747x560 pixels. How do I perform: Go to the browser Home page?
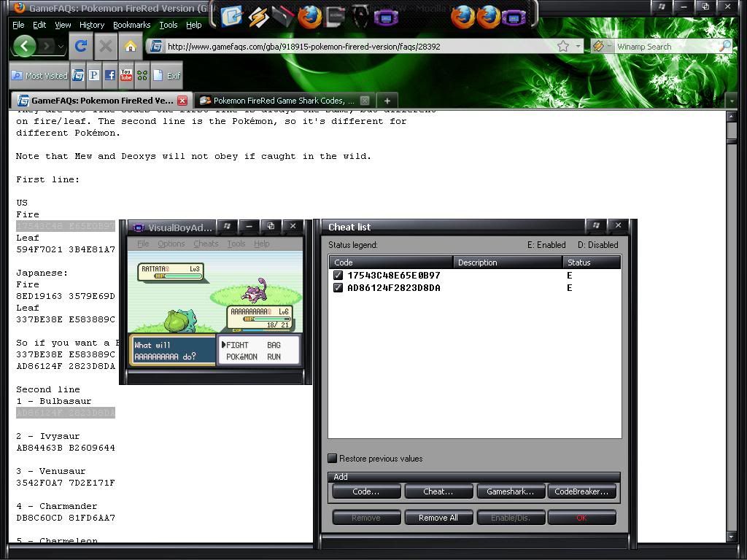coord(130,47)
